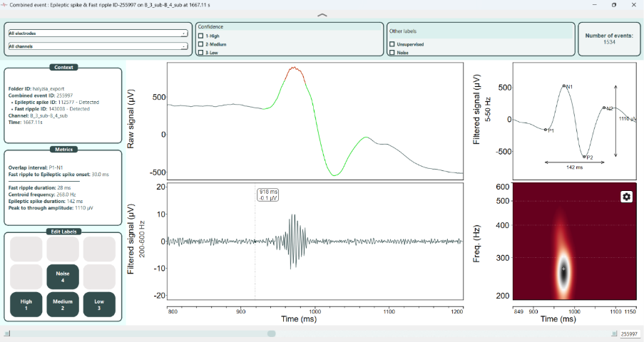
Task: Click the app icon in title bar
Action: pos(4,5)
